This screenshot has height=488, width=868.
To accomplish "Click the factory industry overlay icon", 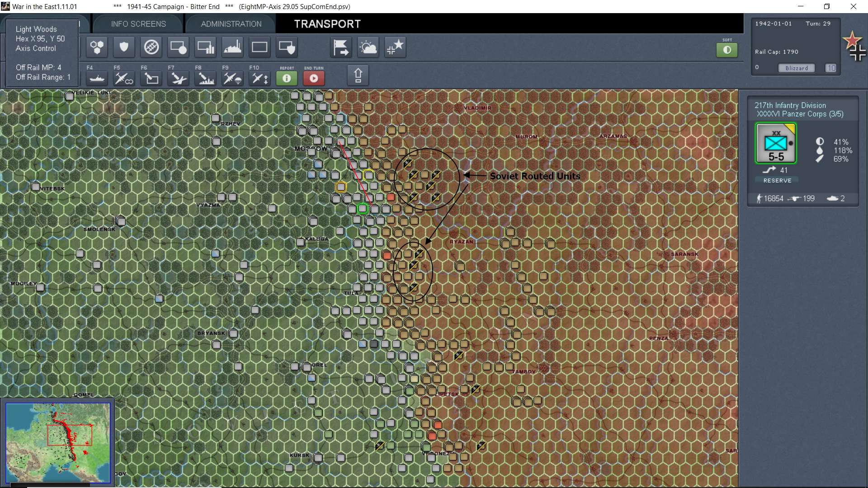I will [x=233, y=47].
